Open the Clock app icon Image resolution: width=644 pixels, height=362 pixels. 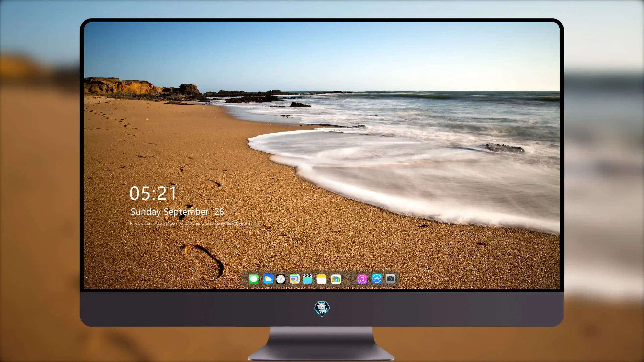click(281, 279)
